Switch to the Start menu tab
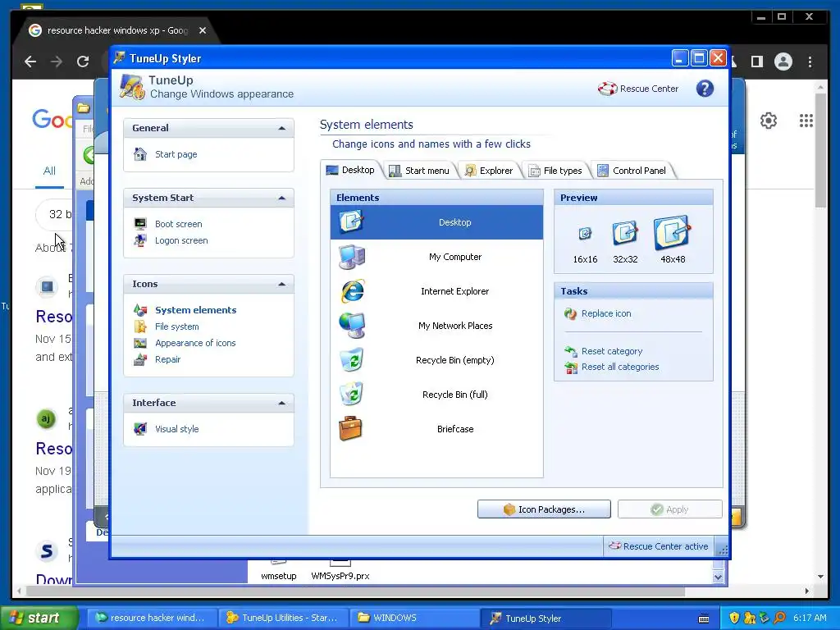The width and height of the screenshot is (840, 630). tap(419, 171)
